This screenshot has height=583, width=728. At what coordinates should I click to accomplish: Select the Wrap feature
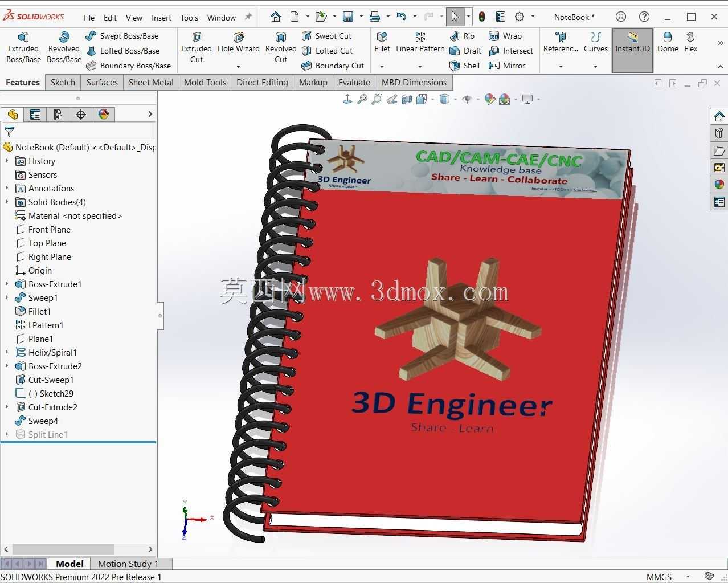click(x=505, y=36)
